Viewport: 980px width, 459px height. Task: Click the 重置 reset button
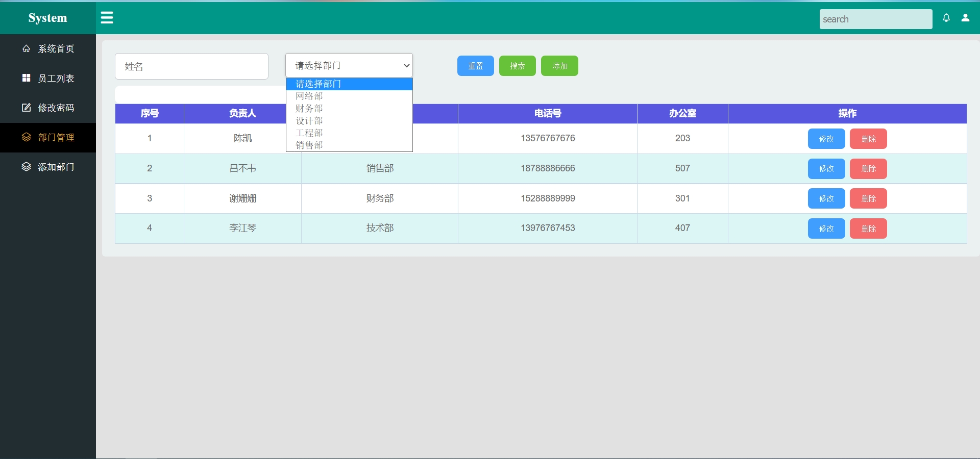475,66
